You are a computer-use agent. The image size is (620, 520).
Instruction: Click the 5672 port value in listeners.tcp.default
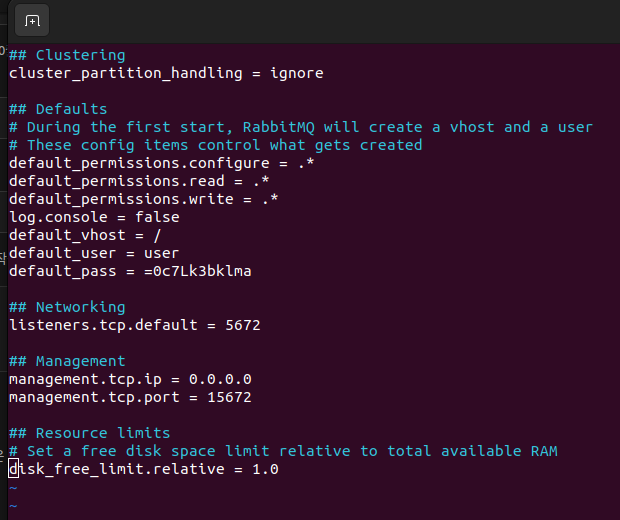tap(243, 325)
